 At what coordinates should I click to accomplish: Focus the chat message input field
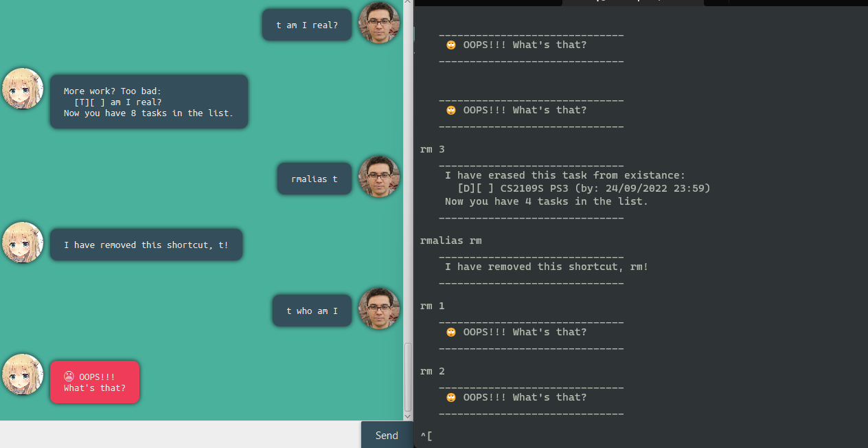[x=180, y=434]
